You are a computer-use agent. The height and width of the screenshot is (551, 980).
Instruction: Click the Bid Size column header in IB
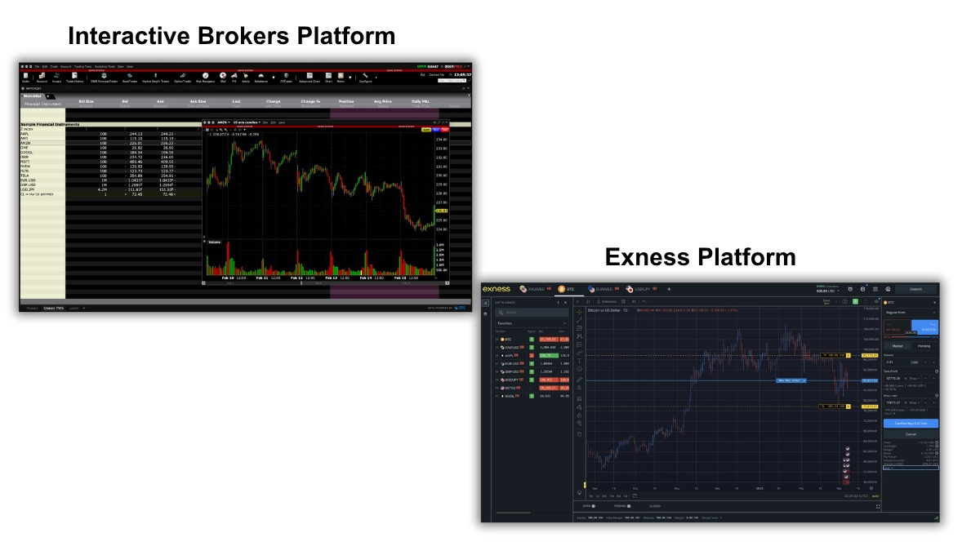coord(87,101)
